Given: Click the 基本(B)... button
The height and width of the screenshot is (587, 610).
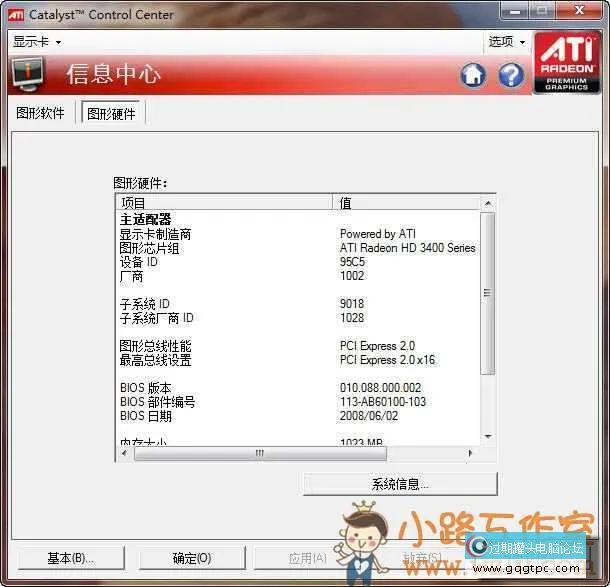Looking at the screenshot, I should coord(71,558).
